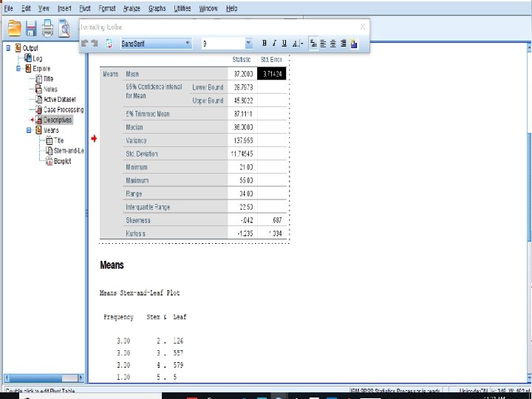
Task: Select the Mean statistic cell 37.2000
Action: (242, 74)
